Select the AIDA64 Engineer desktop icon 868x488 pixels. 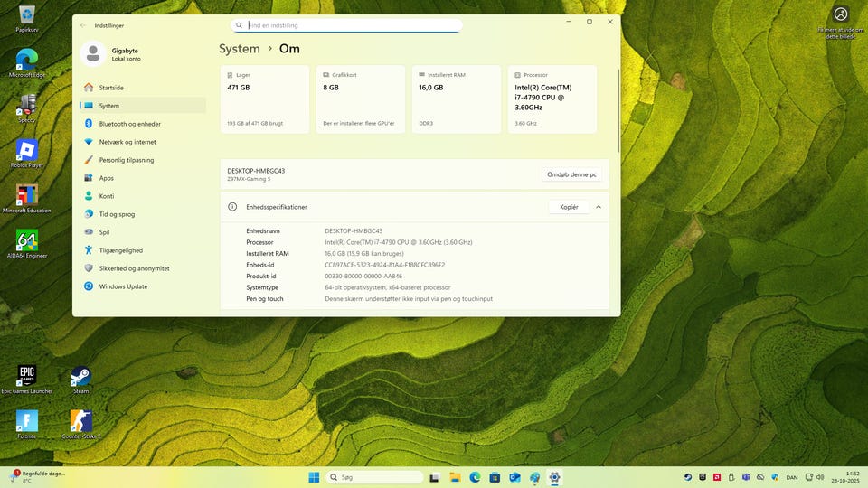27,240
